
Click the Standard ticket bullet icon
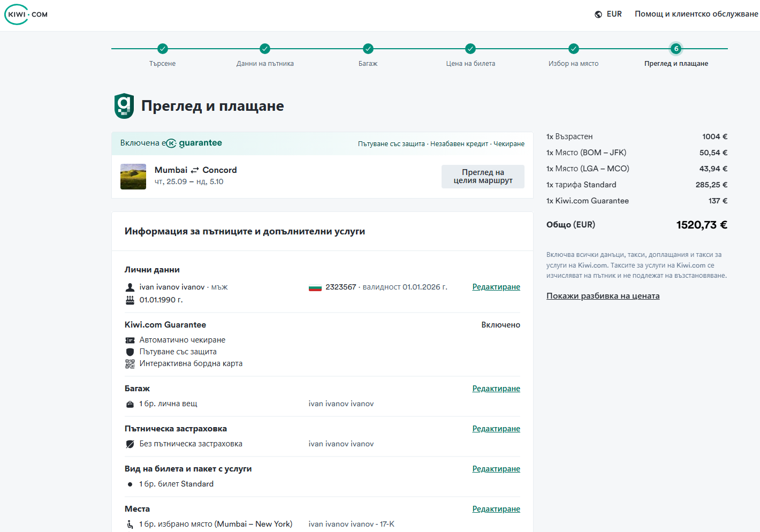point(130,484)
